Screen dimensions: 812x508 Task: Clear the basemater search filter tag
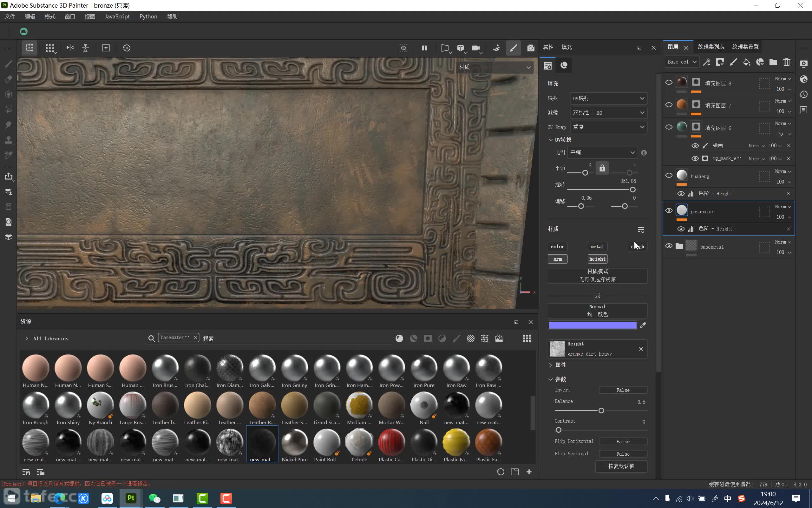[195, 338]
